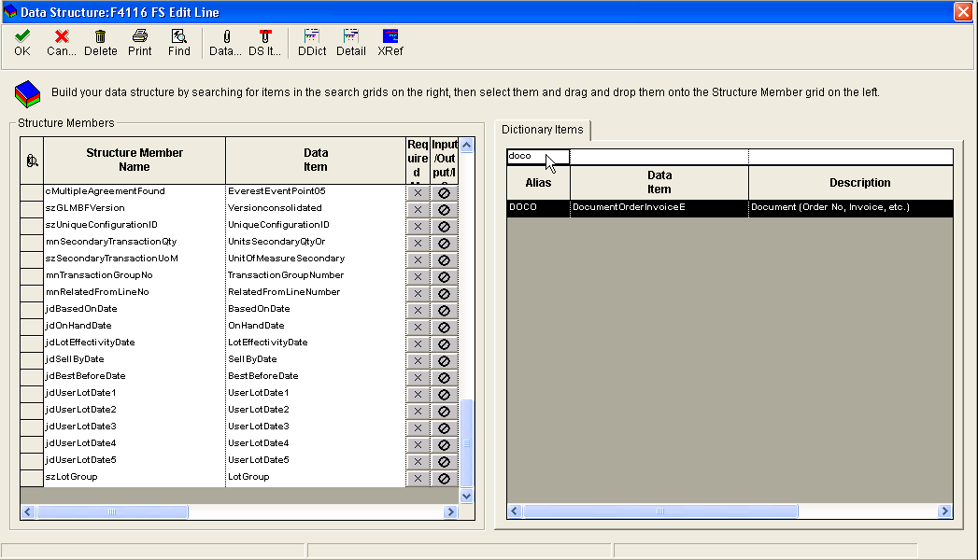Click the Data Item header in Structure Members

click(x=316, y=161)
